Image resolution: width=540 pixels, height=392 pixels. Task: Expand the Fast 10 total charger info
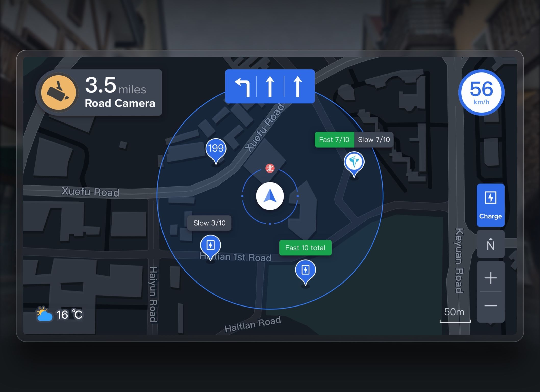305,248
